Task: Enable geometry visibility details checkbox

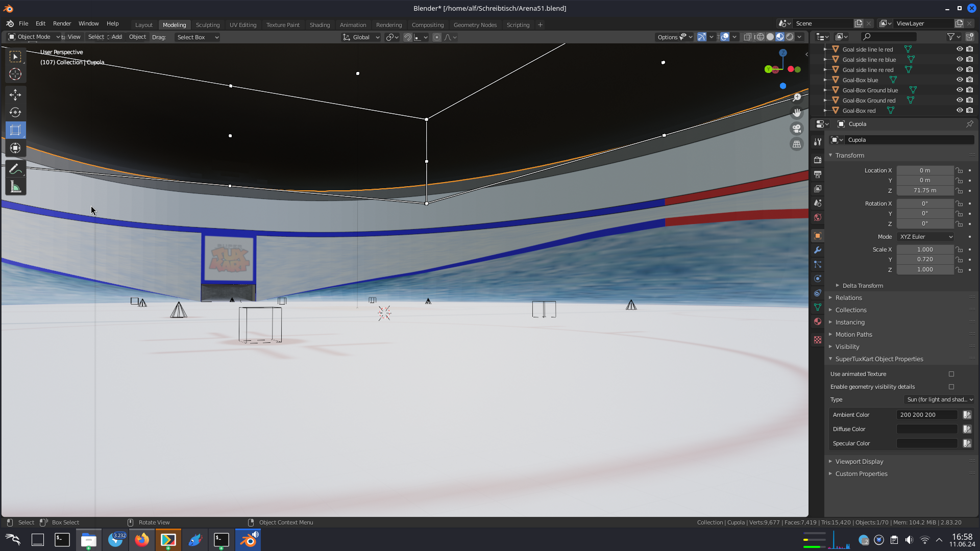Action: point(951,387)
